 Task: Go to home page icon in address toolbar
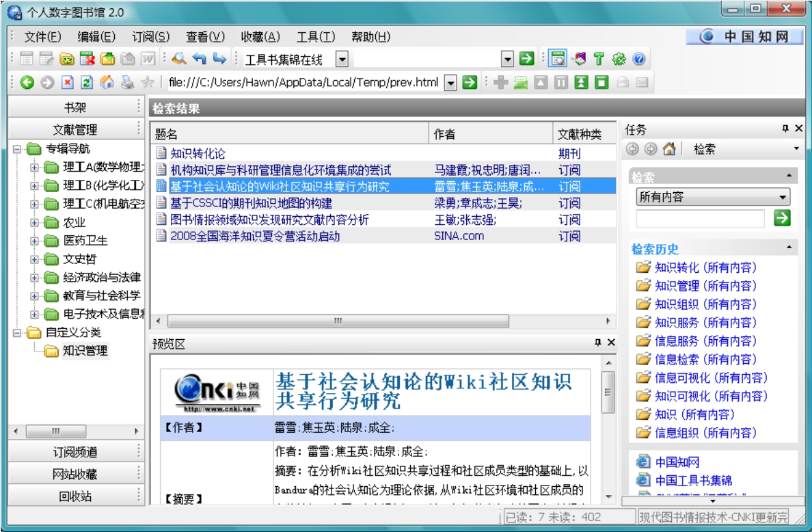click(107, 82)
